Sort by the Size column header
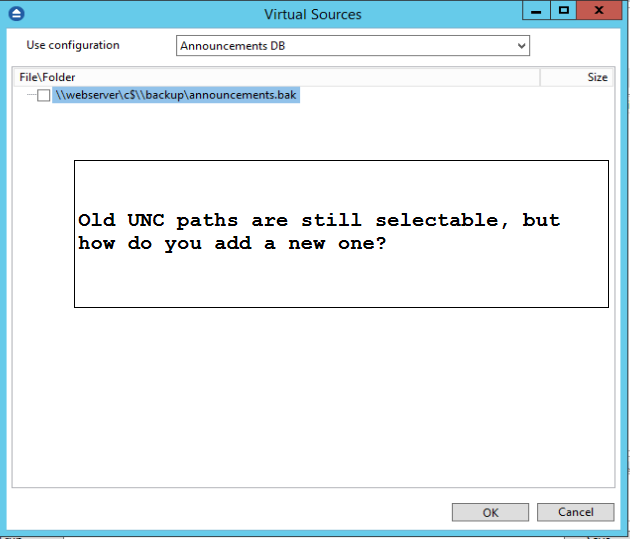The width and height of the screenshot is (630, 539). click(577, 77)
